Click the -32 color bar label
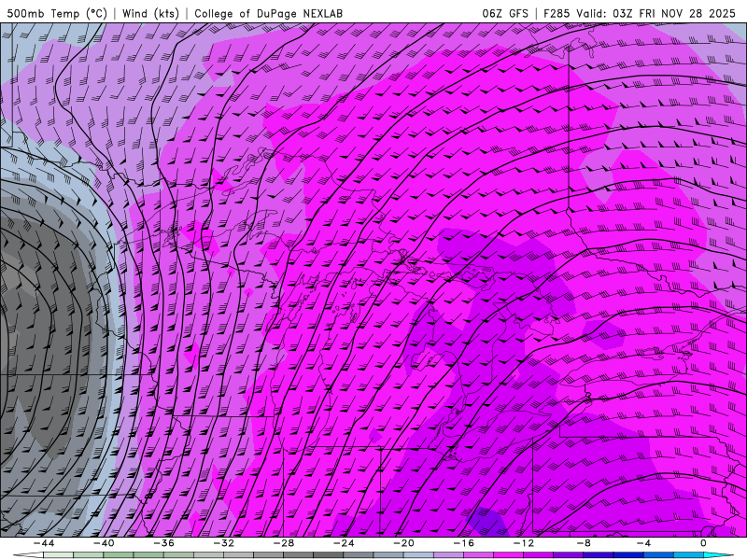 tap(223, 543)
